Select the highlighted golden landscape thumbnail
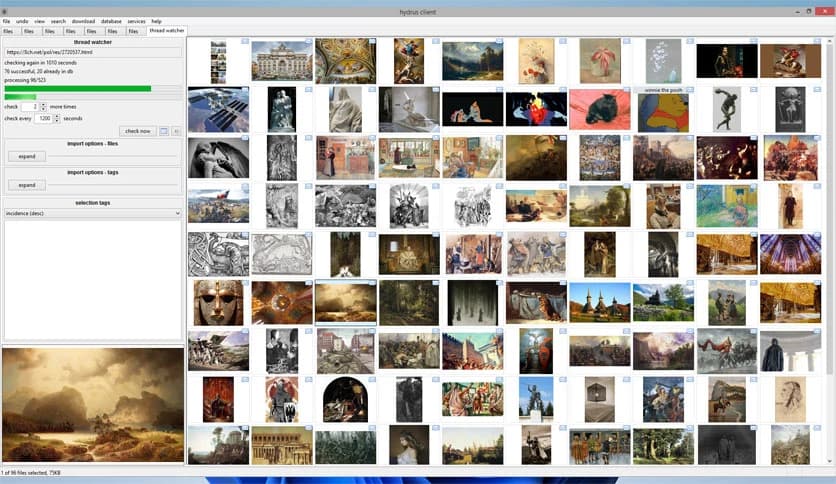Viewport: 836px width, 484px height. 345,303
